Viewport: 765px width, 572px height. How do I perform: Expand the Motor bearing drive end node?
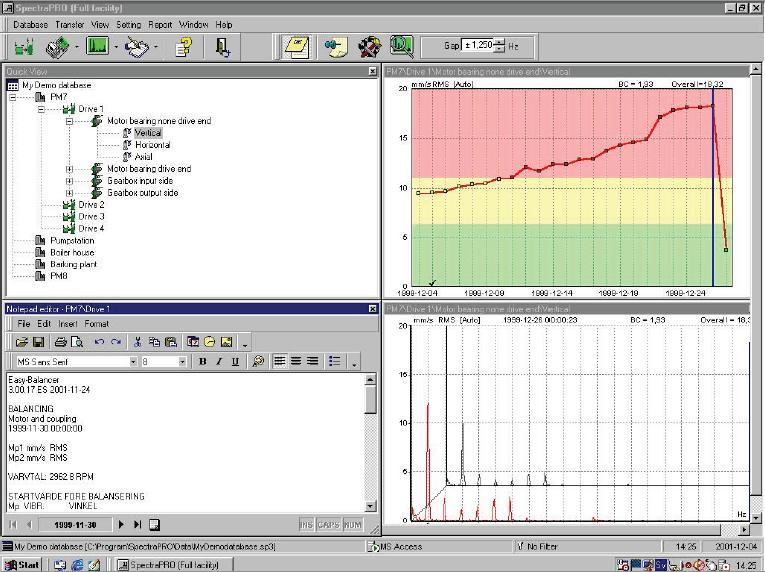pyautogui.click(x=70, y=169)
